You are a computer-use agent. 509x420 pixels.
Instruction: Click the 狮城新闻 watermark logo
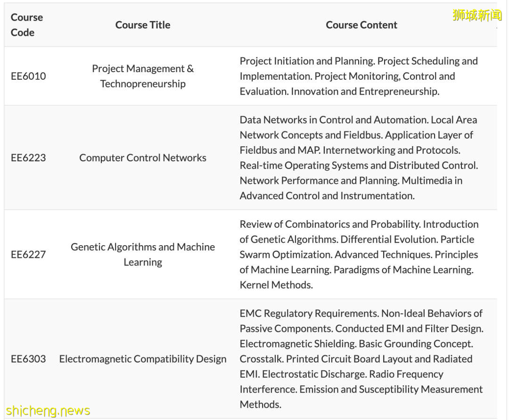tap(477, 16)
